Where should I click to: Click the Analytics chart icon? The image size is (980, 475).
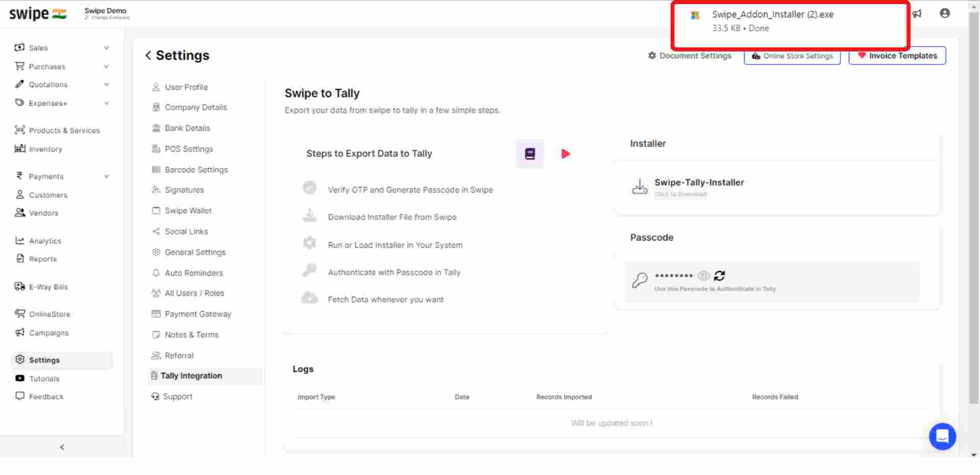tap(19, 240)
